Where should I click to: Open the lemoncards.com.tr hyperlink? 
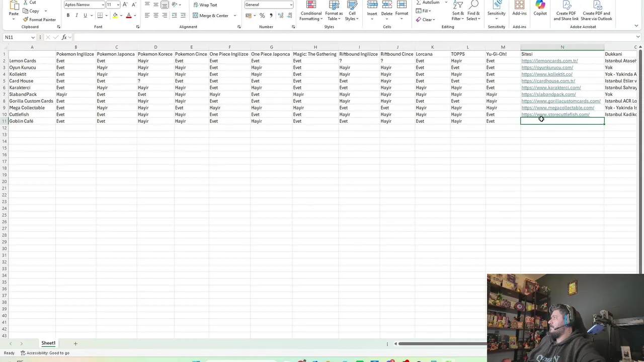(549, 61)
